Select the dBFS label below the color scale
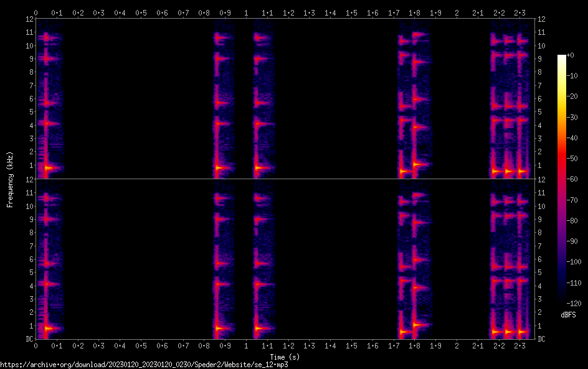 pos(568,315)
